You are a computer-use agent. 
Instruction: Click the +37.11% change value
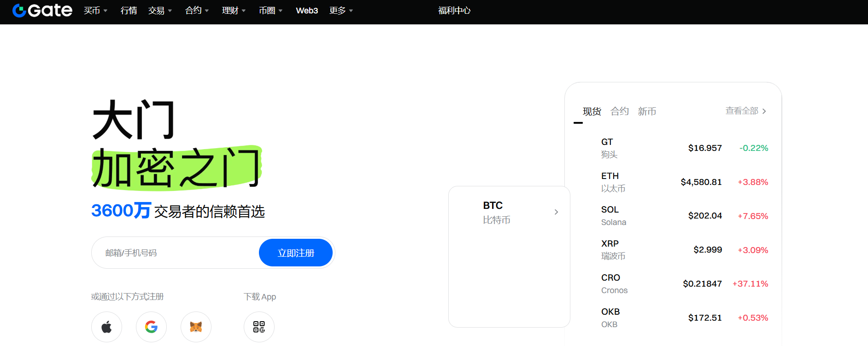point(751,284)
